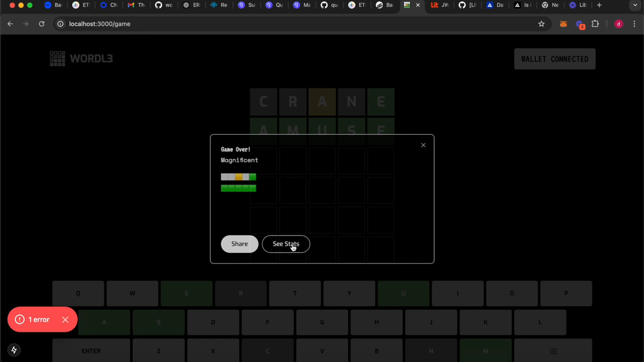The width and height of the screenshot is (644, 362).
Task: Tap the O key on the keyboard
Action: 512,293
